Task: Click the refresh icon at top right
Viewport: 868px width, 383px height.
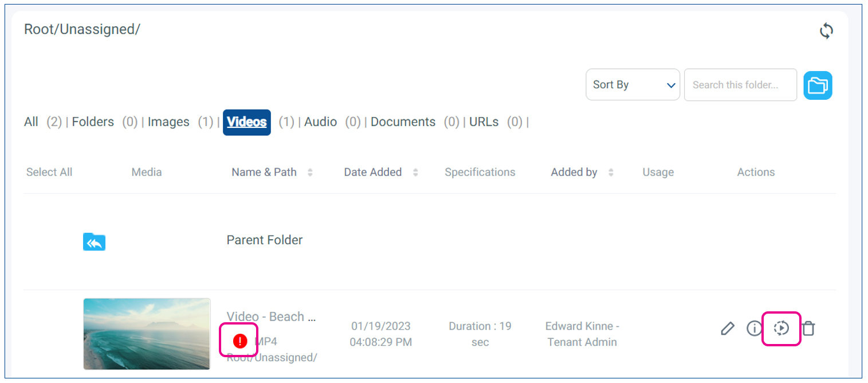Action: click(x=826, y=31)
